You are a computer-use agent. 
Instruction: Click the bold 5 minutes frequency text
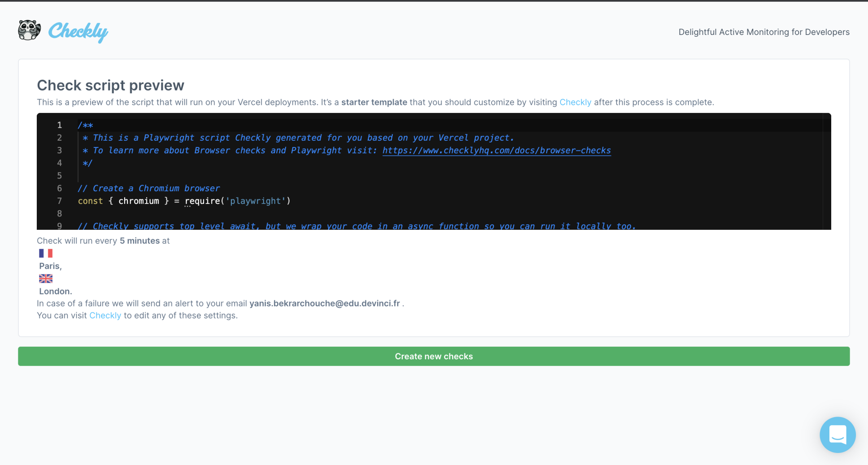(x=139, y=241)
